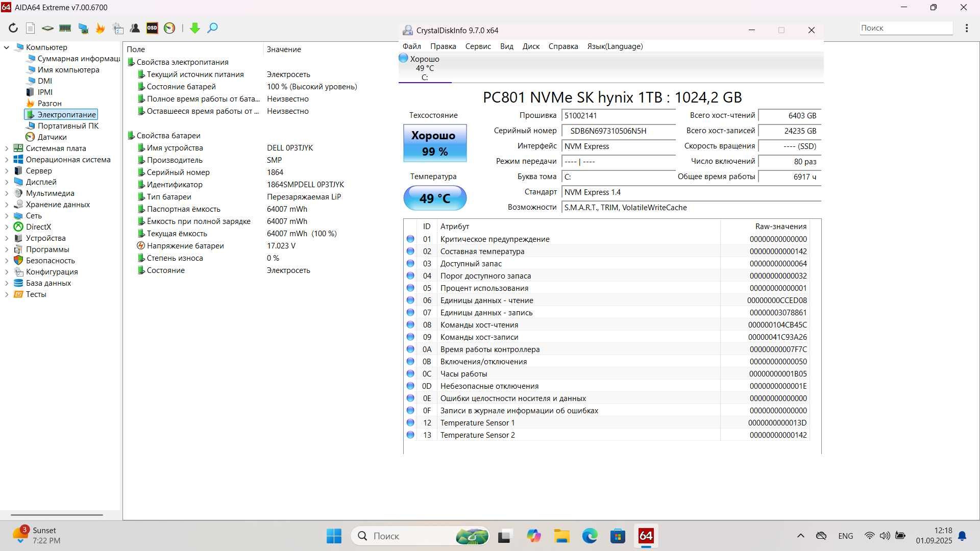Image resolution: width=980 pixels, height=551 pixels.
Task: Open the Сервис menu in CrystalDiskInfo
Action: coord(478,46)
